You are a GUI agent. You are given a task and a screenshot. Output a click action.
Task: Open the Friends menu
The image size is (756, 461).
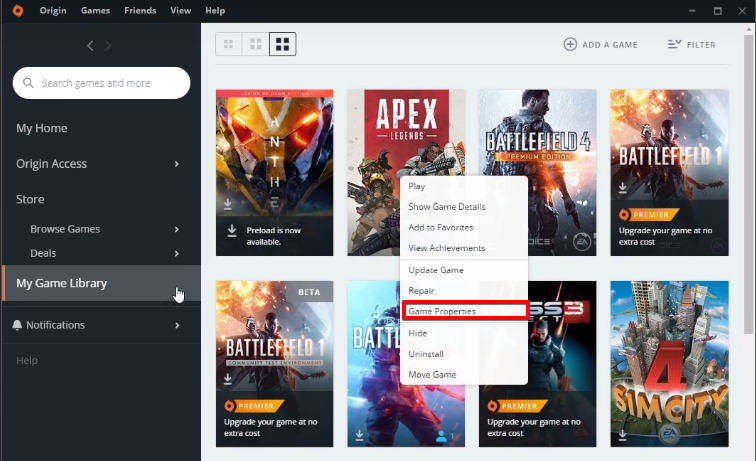140,11
